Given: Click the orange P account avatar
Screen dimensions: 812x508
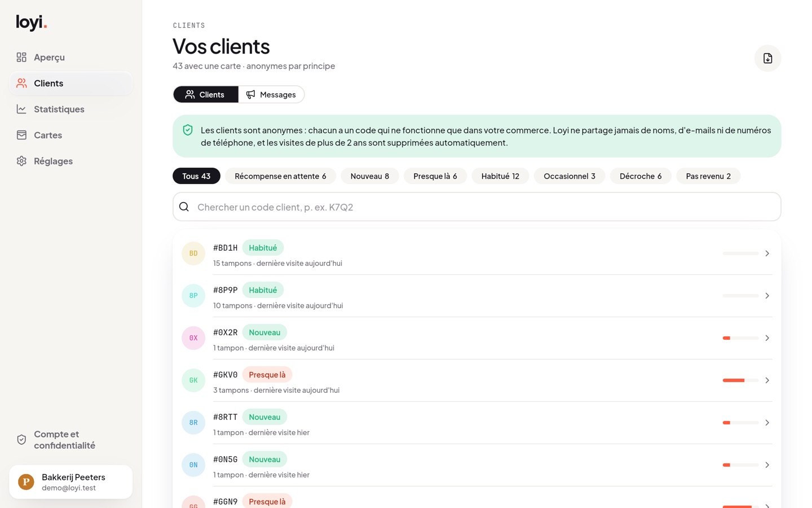Looking at the screenshot, I should [26, 482].
